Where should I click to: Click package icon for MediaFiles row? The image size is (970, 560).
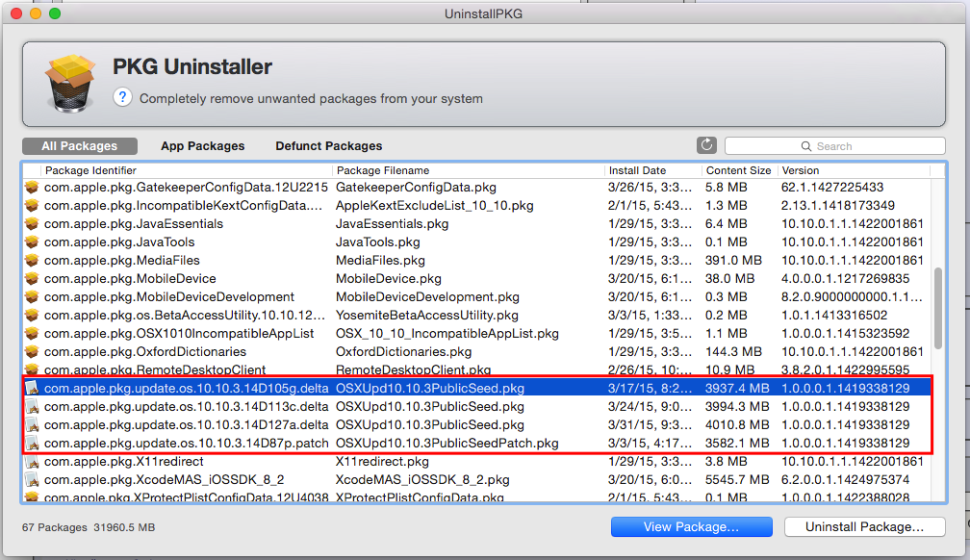click(32, 260)
